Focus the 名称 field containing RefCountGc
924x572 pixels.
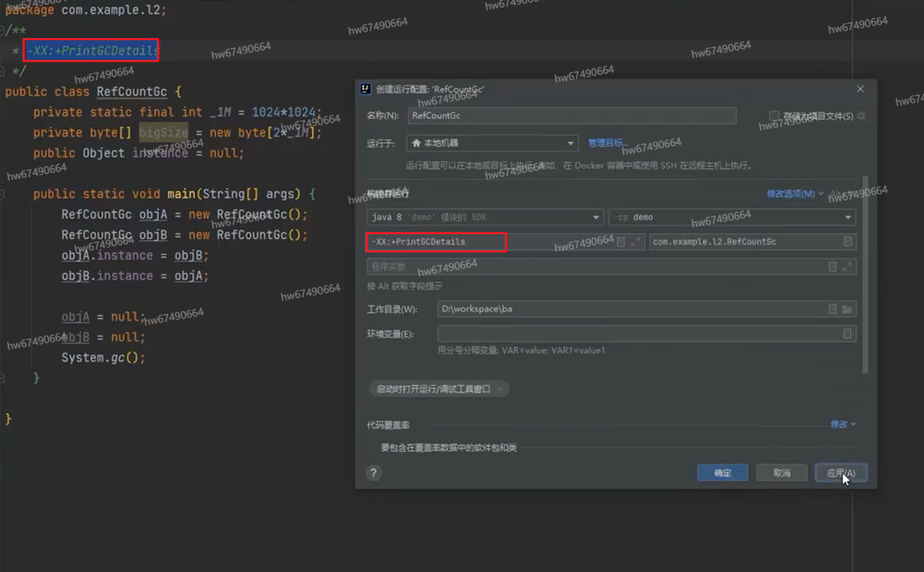572,116
